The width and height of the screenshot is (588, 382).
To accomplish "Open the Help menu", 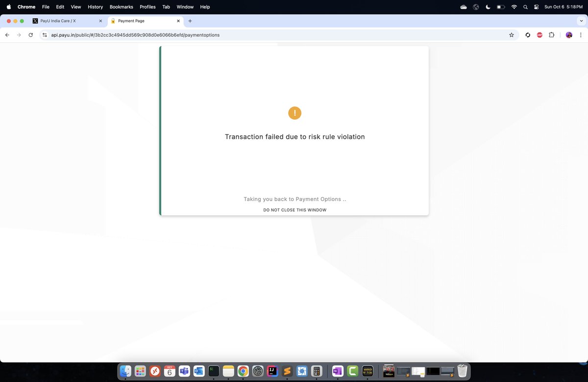I will pos(205,7).
